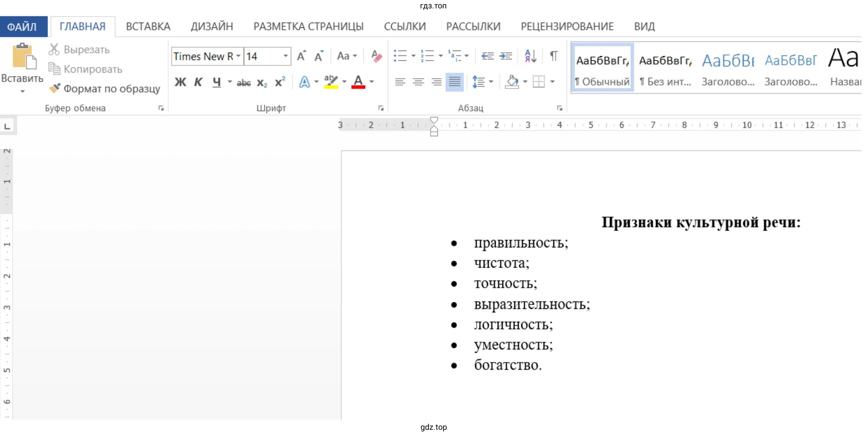Click the line spacing icon
This screenshot has height=436, width=868.
pyautogui.click(x=478, y=82)
